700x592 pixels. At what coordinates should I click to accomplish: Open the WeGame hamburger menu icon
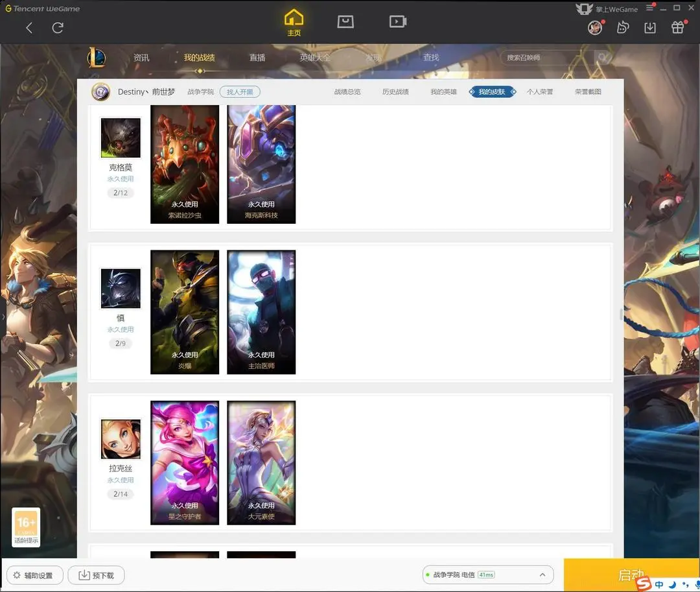pyautogui.click(x=650, y=8)
